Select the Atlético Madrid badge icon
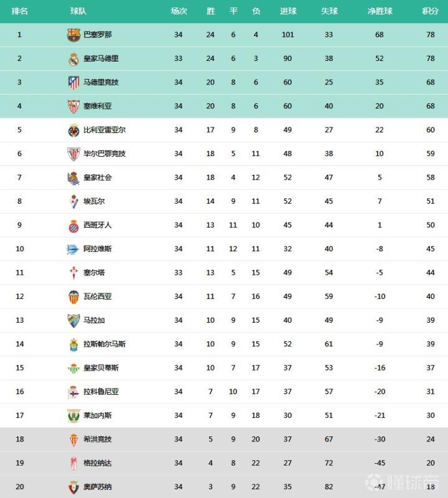 (73, 83)
